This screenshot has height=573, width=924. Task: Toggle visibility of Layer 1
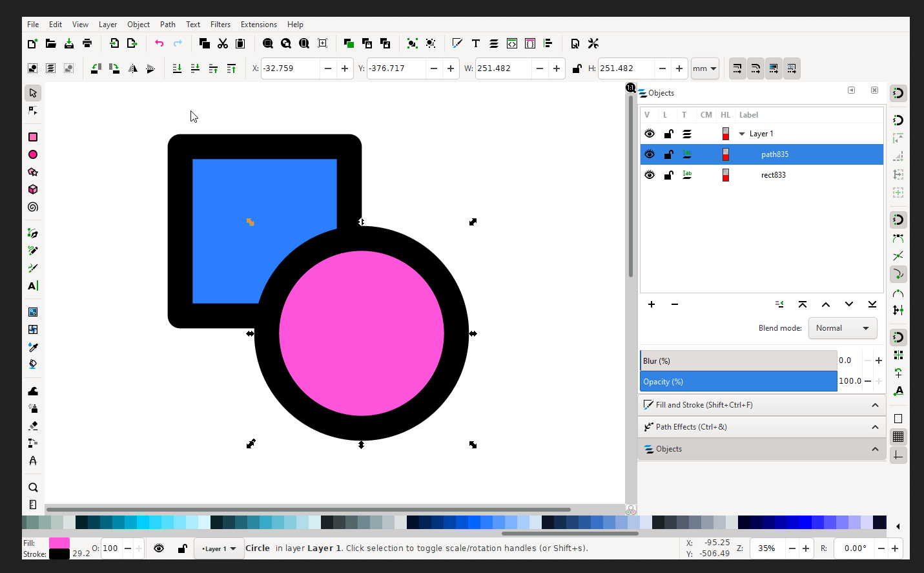point(650,133)
